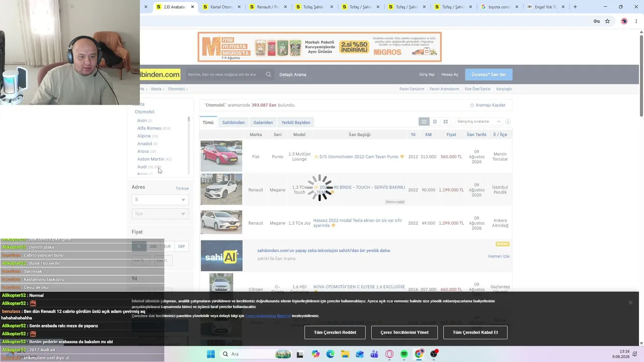Open Task View on the taskbar
644x362 pixels.
pos(300,354)
